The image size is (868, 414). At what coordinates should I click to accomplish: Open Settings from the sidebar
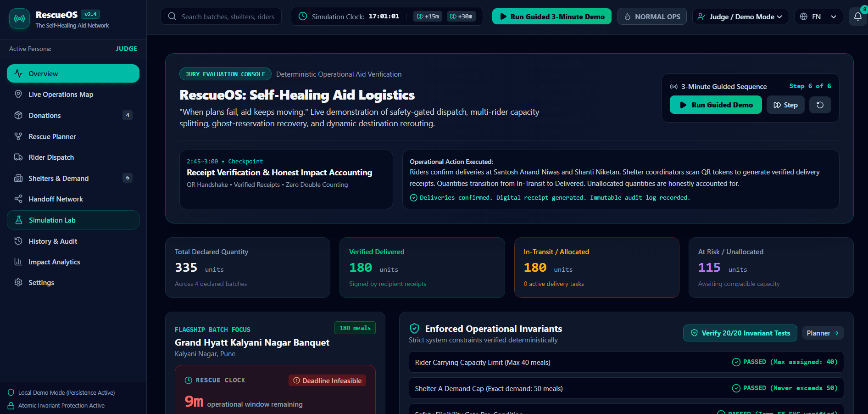(x=73, y=283)
